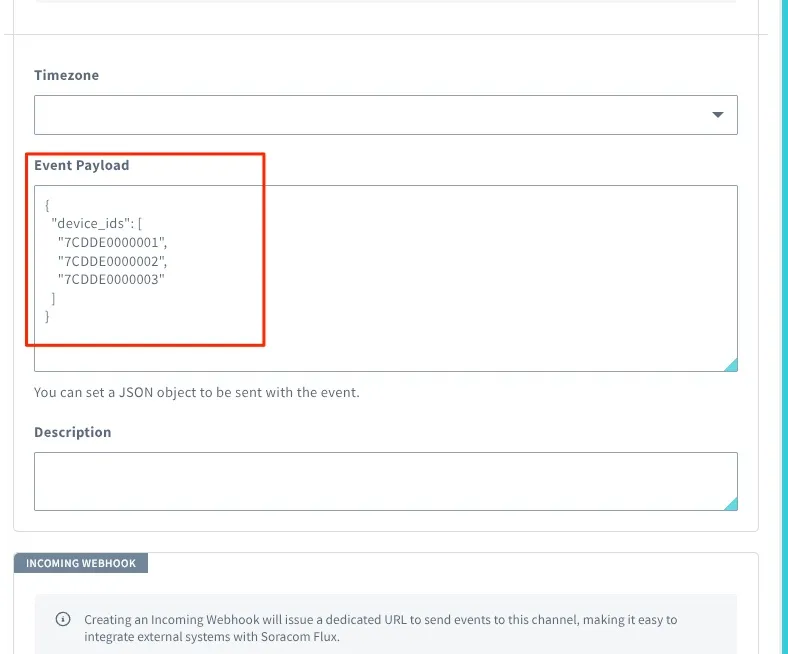Click the Incoming Webhook info message text
The height and width of the screenshot is (654, 788).
pos(380,628)
